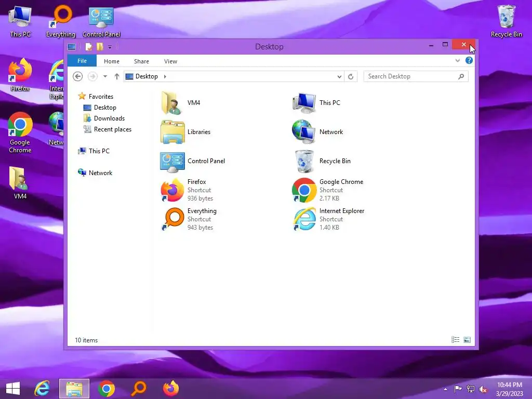Click New folder icon in quick access toolbar
532x399 pixels.
coord(100,47)
